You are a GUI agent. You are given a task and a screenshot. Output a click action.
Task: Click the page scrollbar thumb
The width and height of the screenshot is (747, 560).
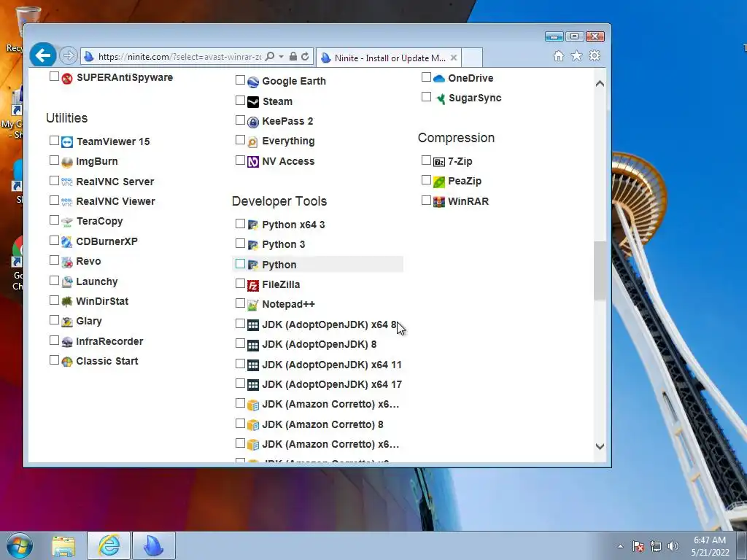click(x=600, y=271)
